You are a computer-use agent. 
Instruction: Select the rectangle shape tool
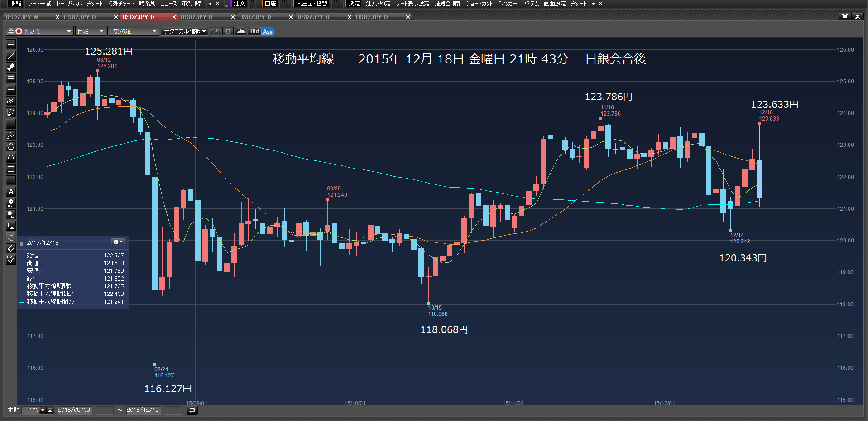[x=11, y=169]
